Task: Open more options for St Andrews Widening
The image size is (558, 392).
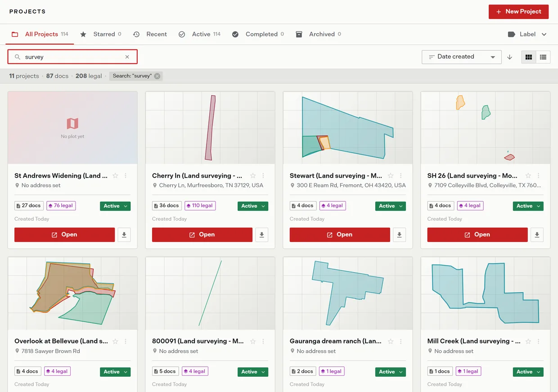Action: click(126, 176)
